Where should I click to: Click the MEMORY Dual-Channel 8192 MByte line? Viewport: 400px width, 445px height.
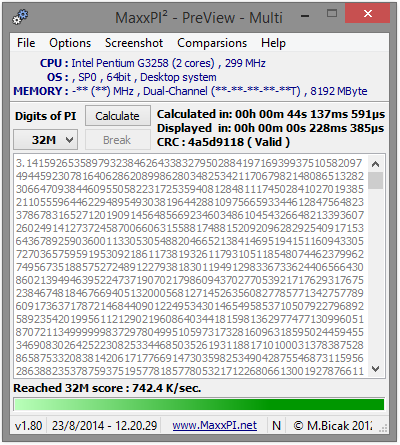tap(190, 91)
